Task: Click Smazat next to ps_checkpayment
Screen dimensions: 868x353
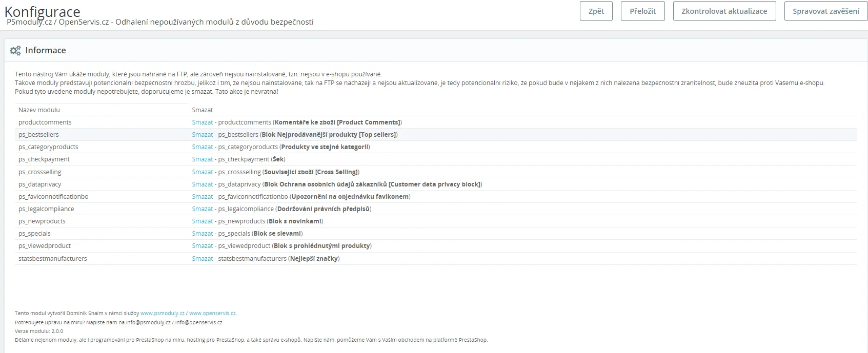Action: pyautogui.click(x=202, y=159)
